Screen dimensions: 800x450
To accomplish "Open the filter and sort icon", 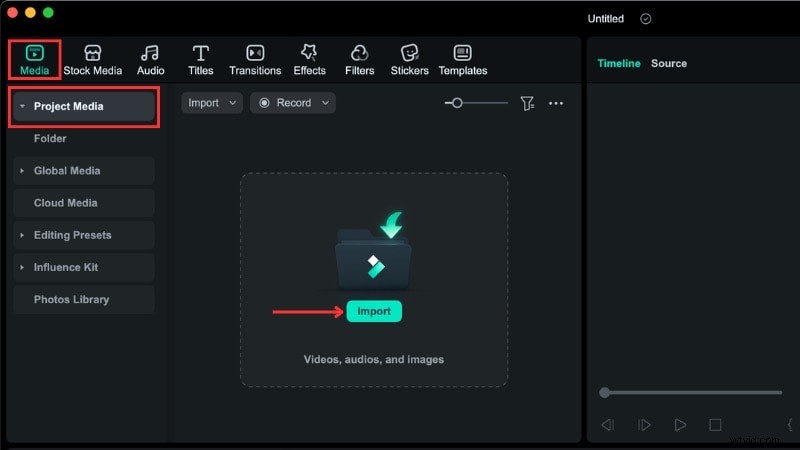I will (527, 104).
